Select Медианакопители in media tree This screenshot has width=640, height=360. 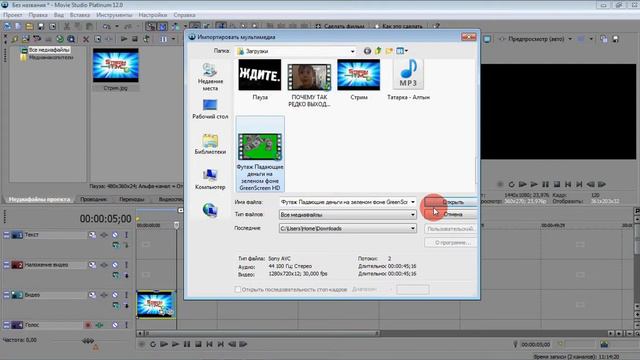51,58
